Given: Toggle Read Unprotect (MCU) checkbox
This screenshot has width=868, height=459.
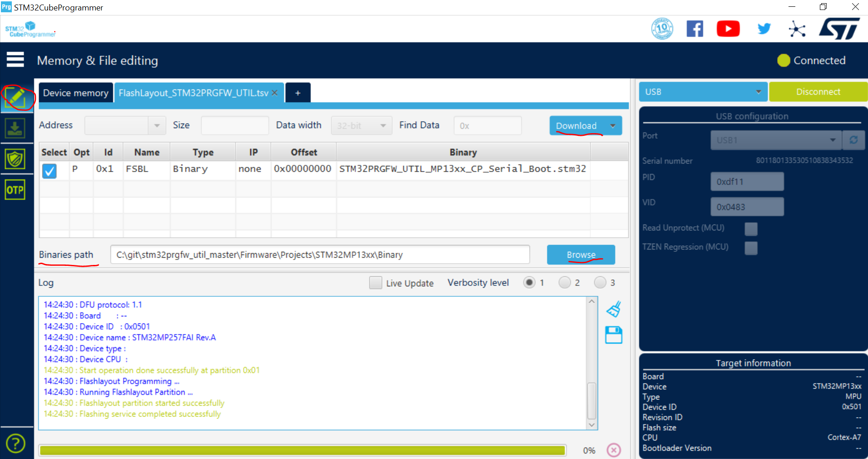Looking at the screenshot, I should [751, 229].
